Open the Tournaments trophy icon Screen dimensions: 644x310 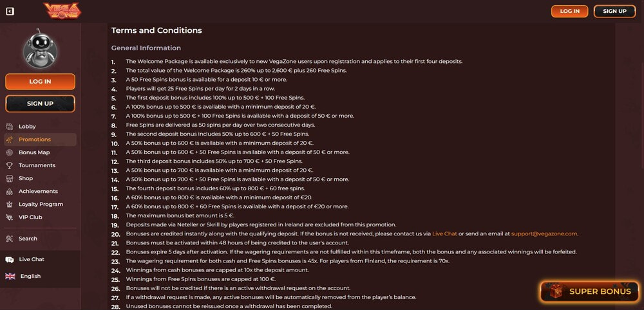point(10,165)
